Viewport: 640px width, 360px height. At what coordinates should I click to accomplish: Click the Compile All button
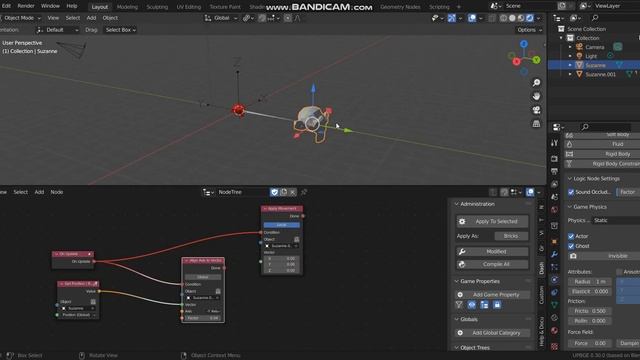tap(492, 264)
